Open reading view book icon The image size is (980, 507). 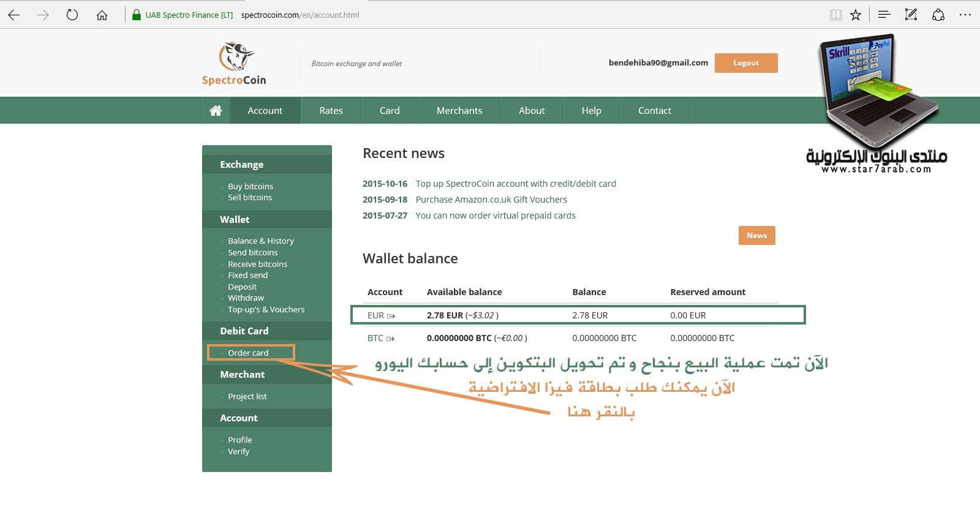[835, 15]
